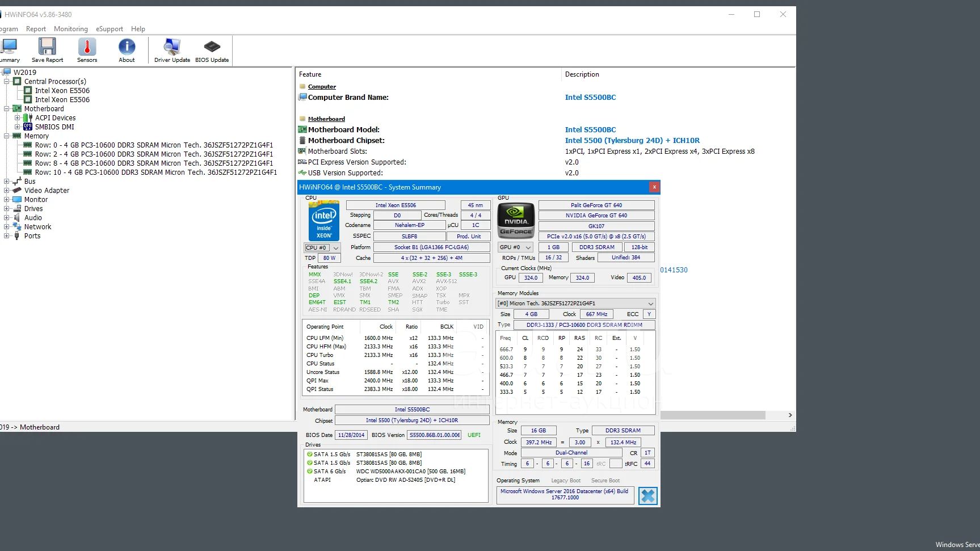The width and height of the screenshot is (980, 551).
Task: Click green status check for WDC WD5000AAKX drive
Action: (x=310, y=471)
